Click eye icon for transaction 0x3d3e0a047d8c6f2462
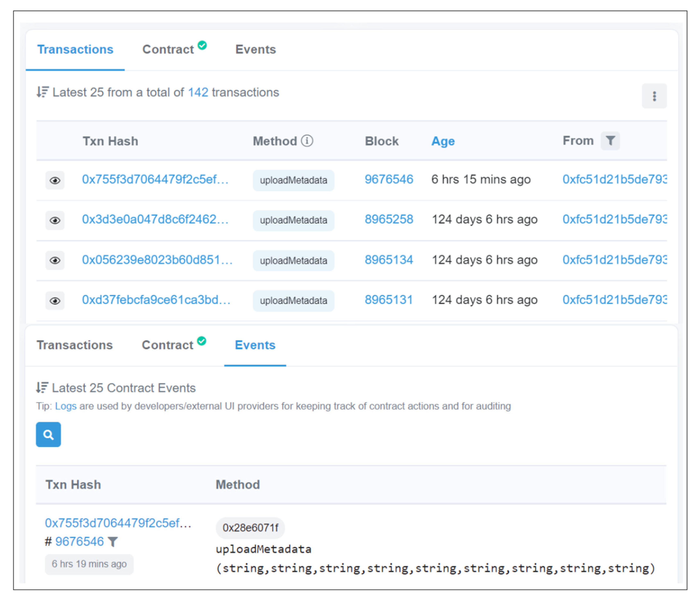This screenshot has width=700, height=603. (55, 220)
